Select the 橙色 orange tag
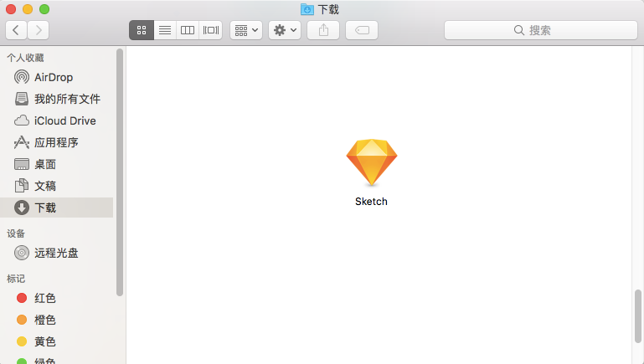This screenshot has height=364, width=644. [58, 320]
